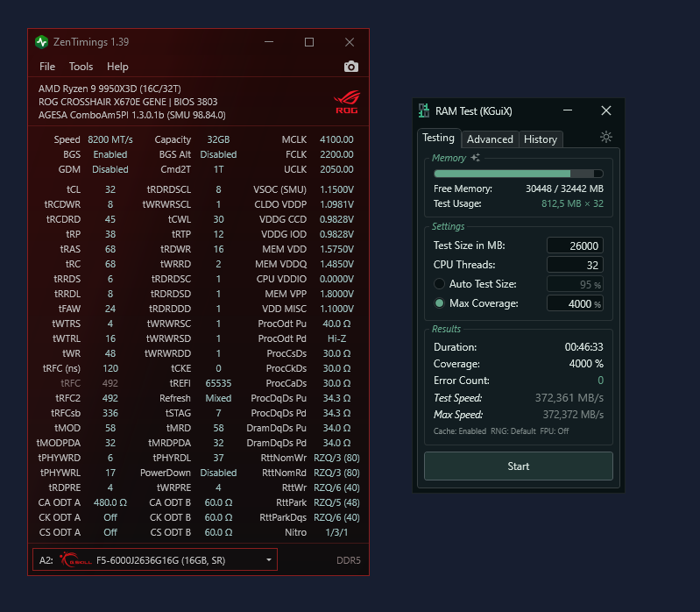Click the Test Size in MB field

coord(575,246)
